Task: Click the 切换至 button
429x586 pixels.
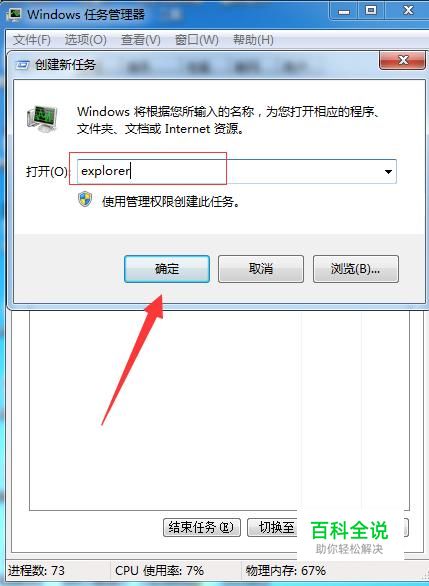Action: pyautogui.click(x=273, y=527)
